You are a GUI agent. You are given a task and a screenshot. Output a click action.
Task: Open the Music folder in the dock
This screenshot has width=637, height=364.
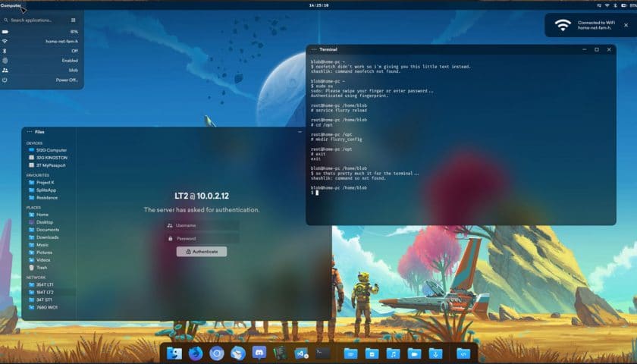(x=393, y=353)
